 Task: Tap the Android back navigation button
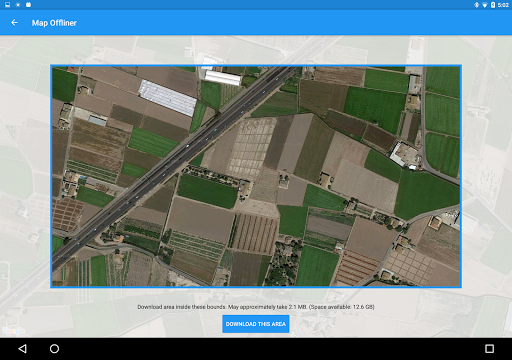[22, 349]
